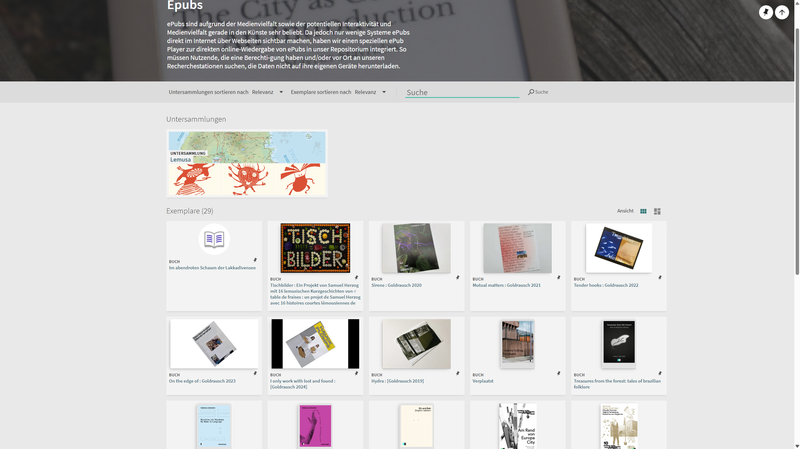Pin the Verplaatst book item

558,373
